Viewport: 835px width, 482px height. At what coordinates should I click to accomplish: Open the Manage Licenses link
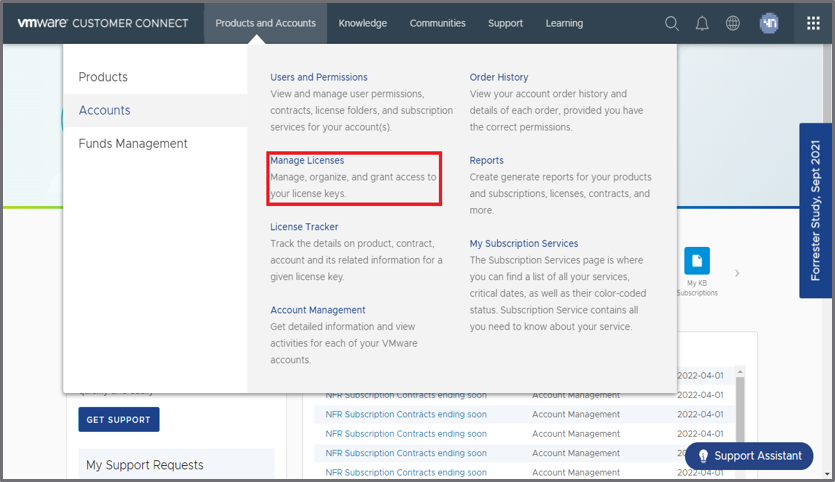click(307, 160)
